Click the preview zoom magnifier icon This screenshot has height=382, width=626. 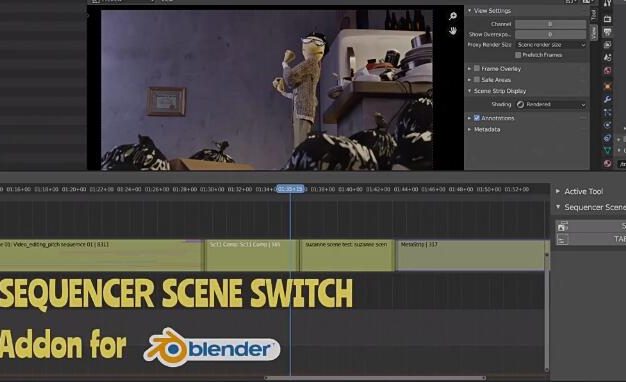click(453, 16)
